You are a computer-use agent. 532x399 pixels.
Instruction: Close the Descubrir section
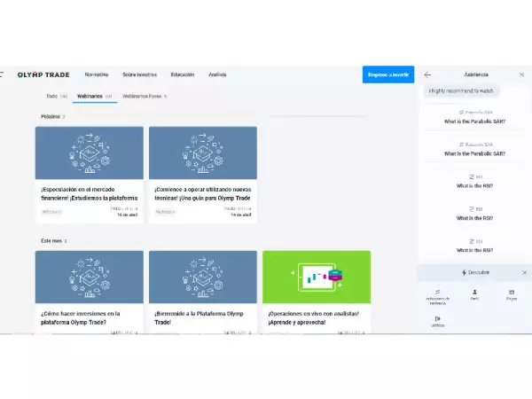coord(524,272)
